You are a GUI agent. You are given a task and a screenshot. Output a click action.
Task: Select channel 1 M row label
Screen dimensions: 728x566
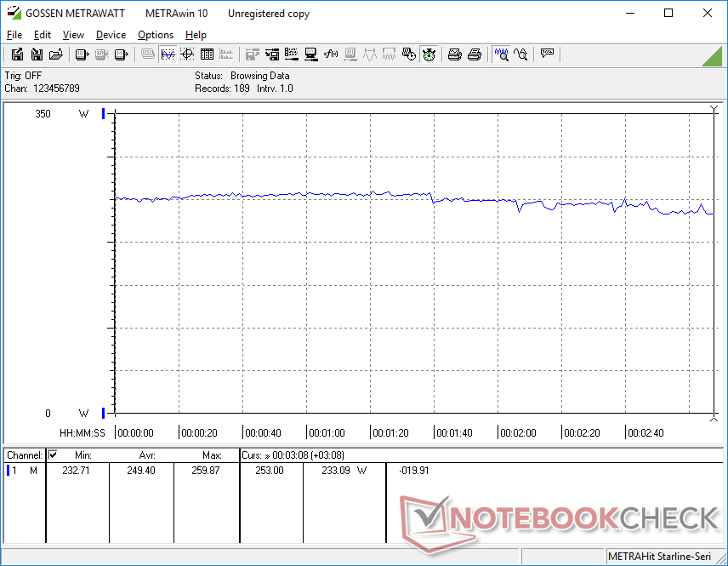[x=24, y=471]
